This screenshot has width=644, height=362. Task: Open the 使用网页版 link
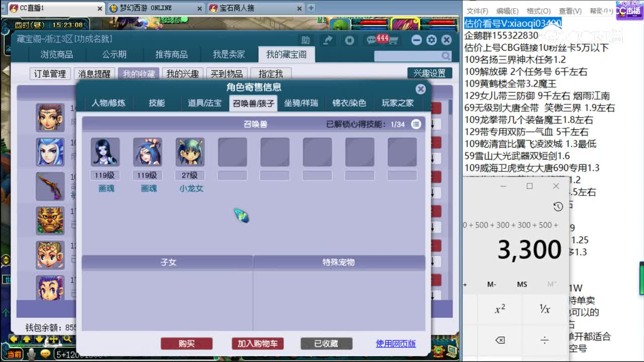point(396,343)
